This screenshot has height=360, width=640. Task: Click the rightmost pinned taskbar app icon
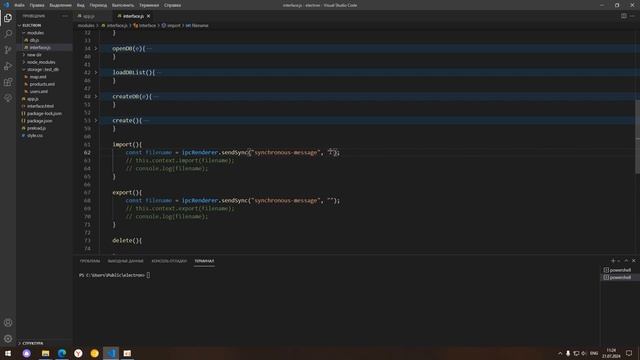pos(127,353)
